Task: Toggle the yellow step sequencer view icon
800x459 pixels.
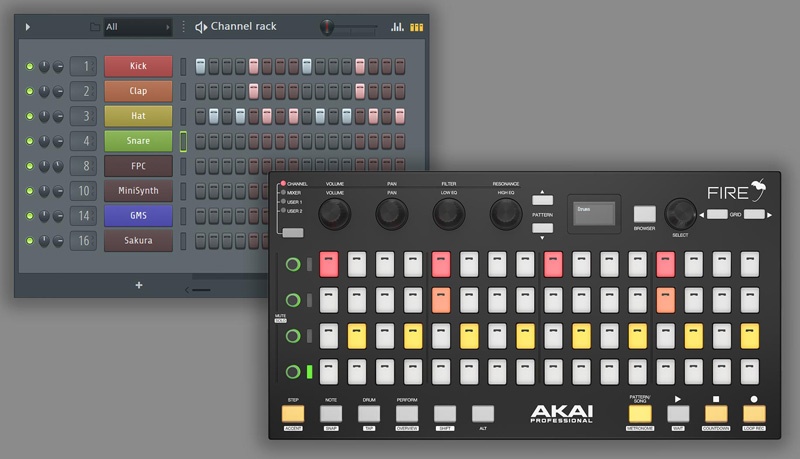Action: tap(416, 27)
